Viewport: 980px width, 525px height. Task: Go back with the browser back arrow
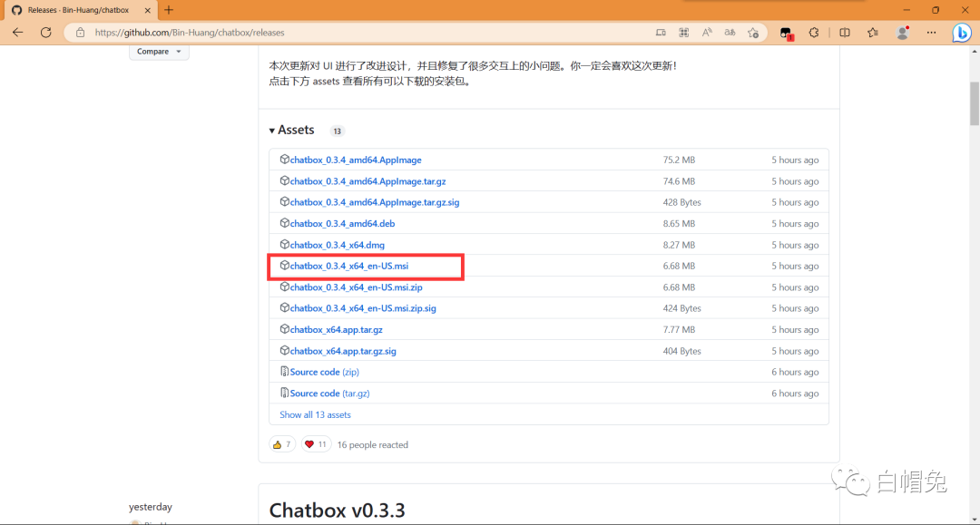pos(17,33)
